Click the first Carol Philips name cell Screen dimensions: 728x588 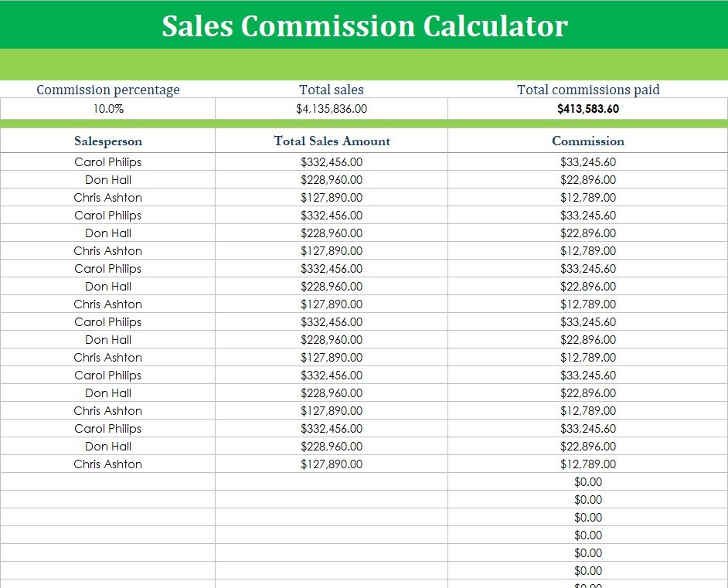[x=107, y=162]
